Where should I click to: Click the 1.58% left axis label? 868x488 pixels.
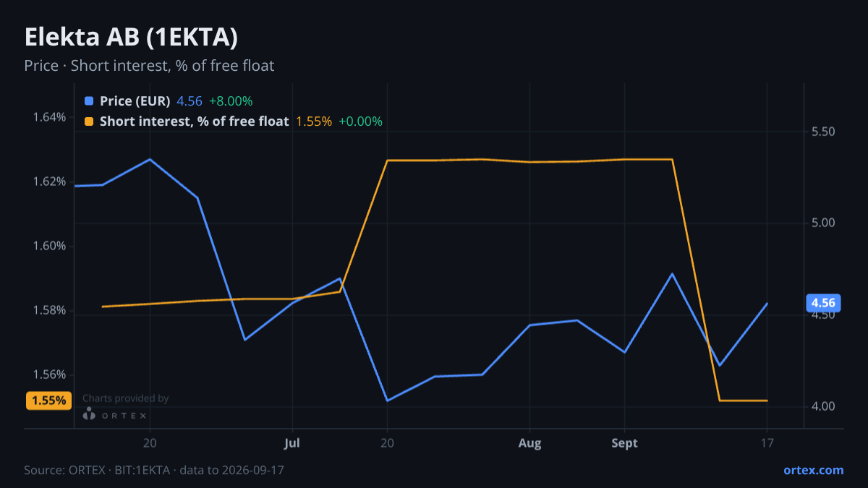point(49,311)
